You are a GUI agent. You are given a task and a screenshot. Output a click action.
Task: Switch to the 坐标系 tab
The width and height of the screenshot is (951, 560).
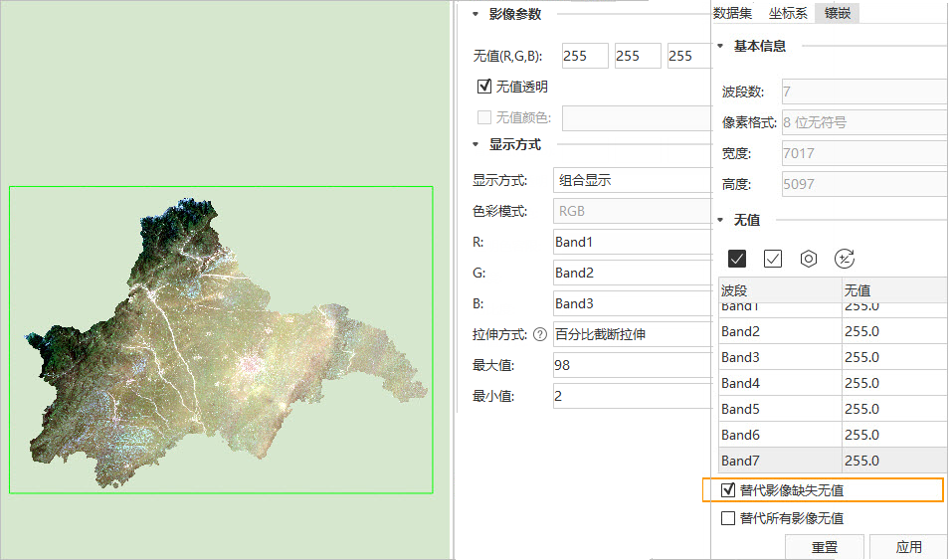point(788,13)
